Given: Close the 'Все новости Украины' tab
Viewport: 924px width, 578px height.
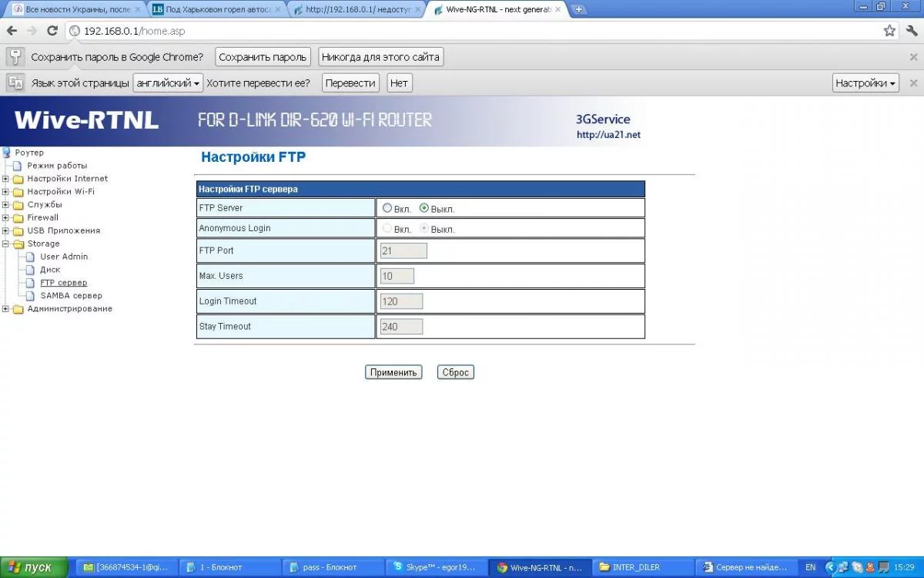Looking at the screenshot, I should (x=137, y=10).
